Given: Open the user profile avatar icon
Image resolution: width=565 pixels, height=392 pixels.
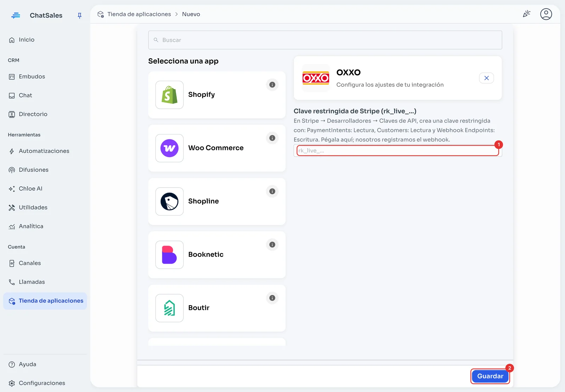Looking at the screenshot, I should click(x=546, y=14).
